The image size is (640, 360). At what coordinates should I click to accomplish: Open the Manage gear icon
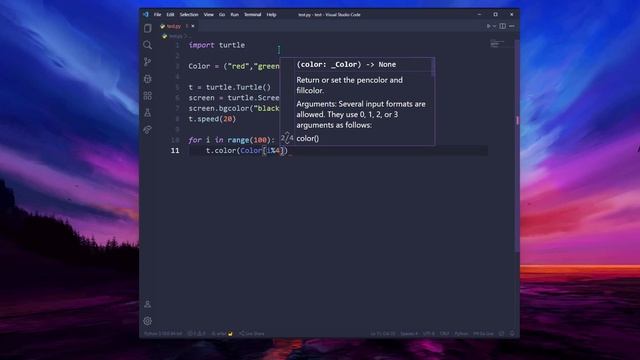tap(148, 321)
